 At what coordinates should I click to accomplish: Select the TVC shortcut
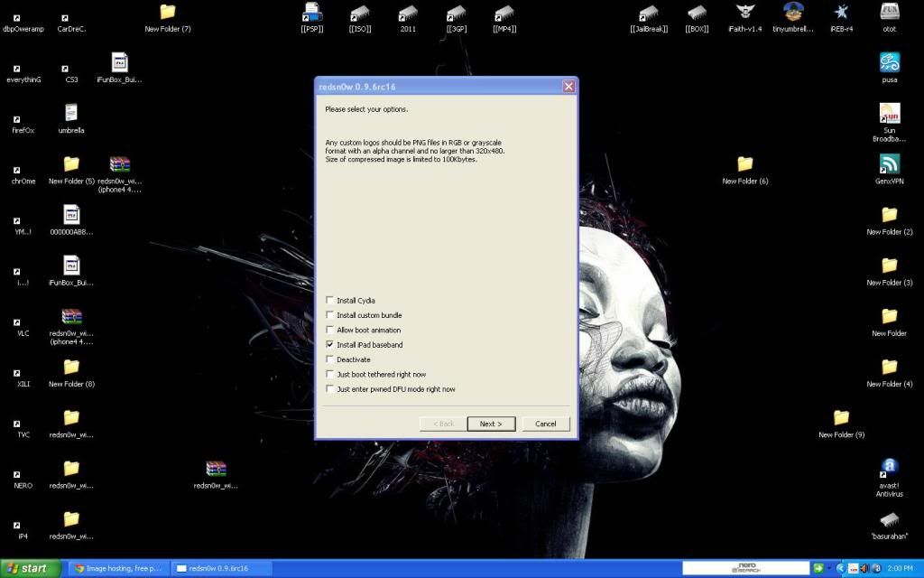click(x=23, y=428)
